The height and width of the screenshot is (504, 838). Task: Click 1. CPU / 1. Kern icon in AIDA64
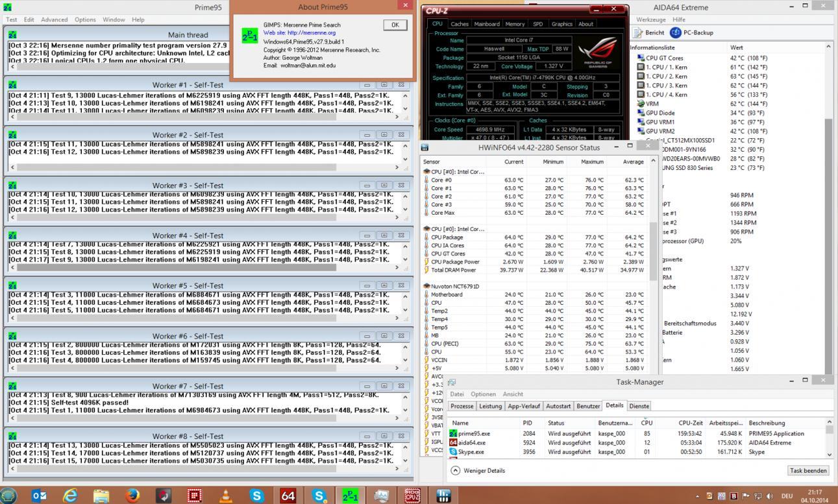click(641, 67)
